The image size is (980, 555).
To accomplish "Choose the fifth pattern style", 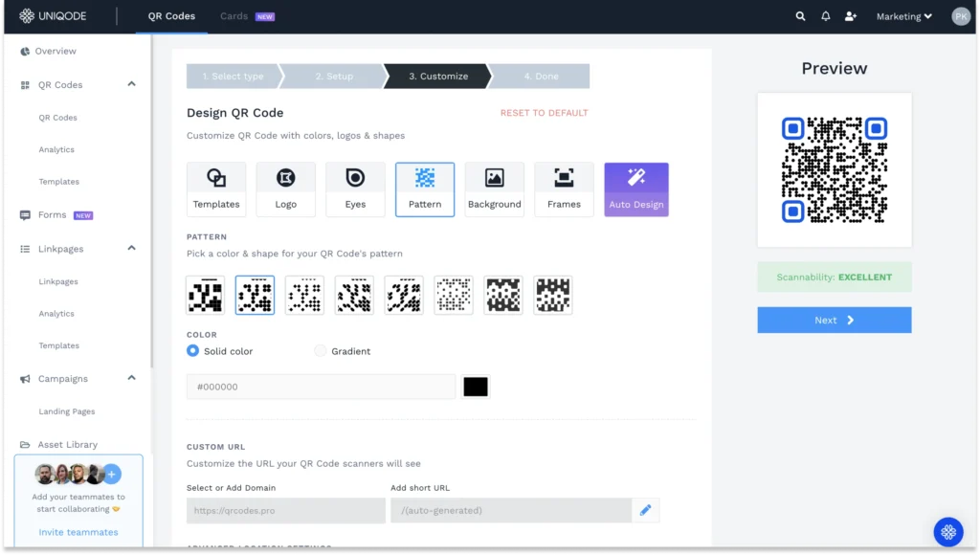I will [404, 295].
